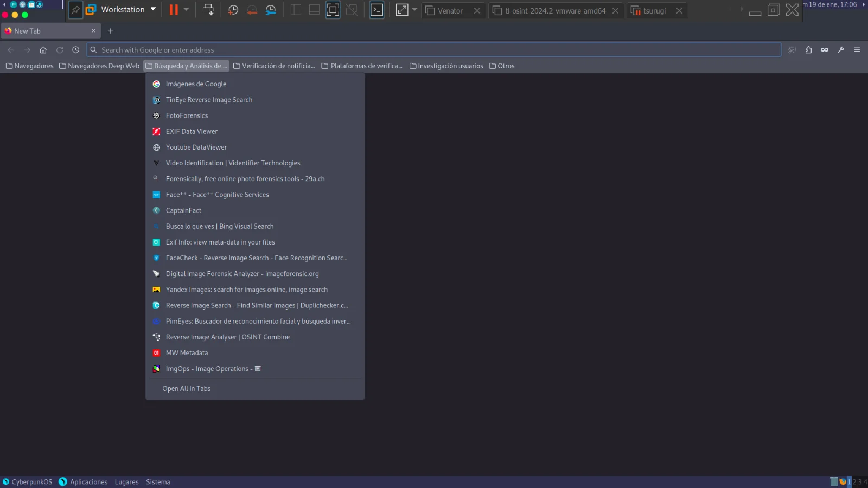The height and width of the screenshot is (488, 868).
Task: Open the Verificación de noticia bookmark folder
Action: [x=274, y=66]
